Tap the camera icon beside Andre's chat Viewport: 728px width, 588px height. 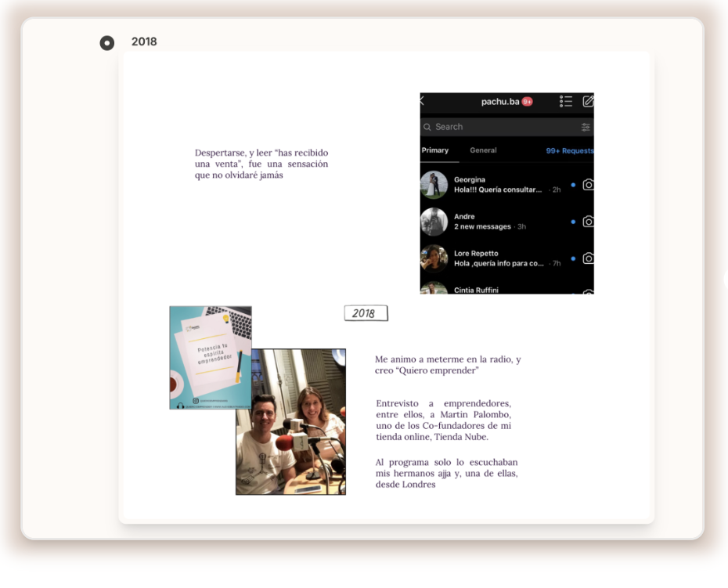[588, 222]
